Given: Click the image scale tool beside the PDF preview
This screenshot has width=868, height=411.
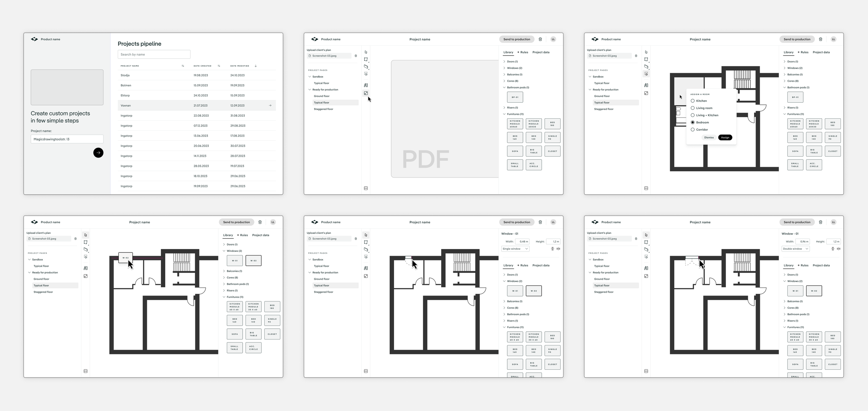Looking at the screenshot, I should point(366,93).
